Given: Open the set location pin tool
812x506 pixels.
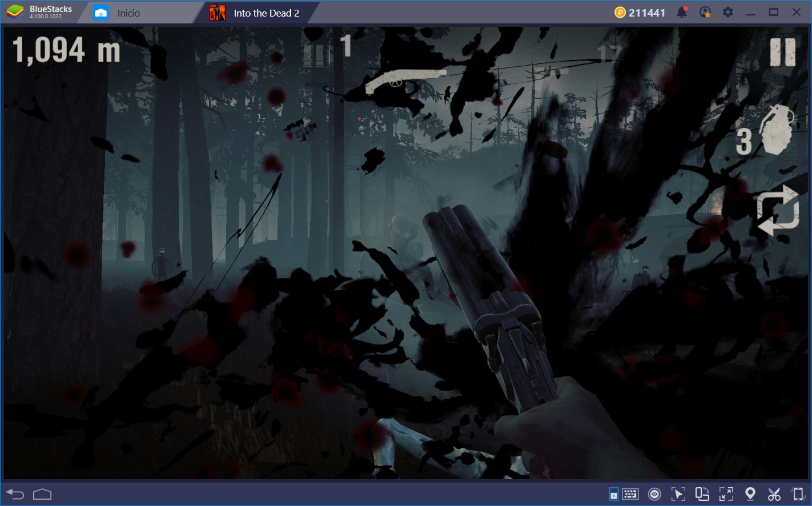Looking at the screenshot, I should pos(750,494).
